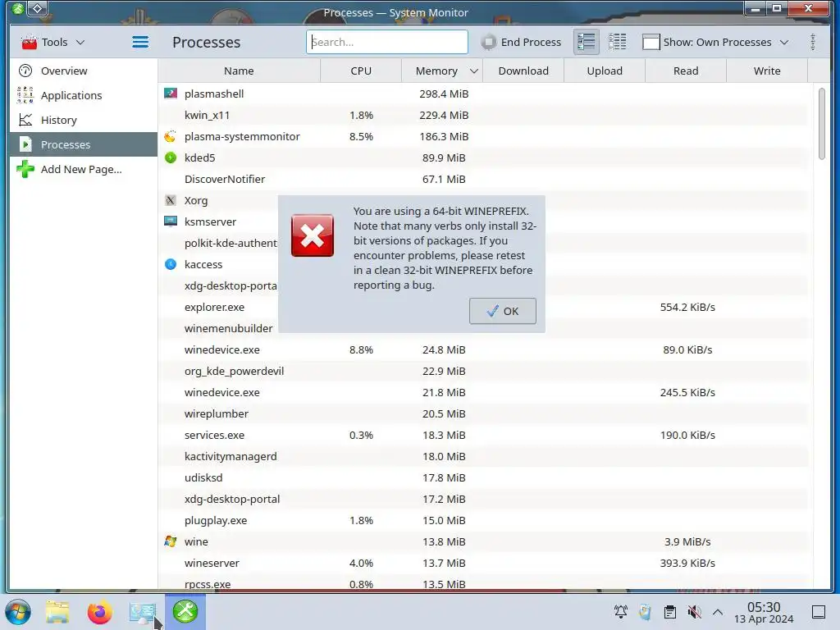Select the explorer.exe row
Screen dimensions: 840x630
pos(483,307)
